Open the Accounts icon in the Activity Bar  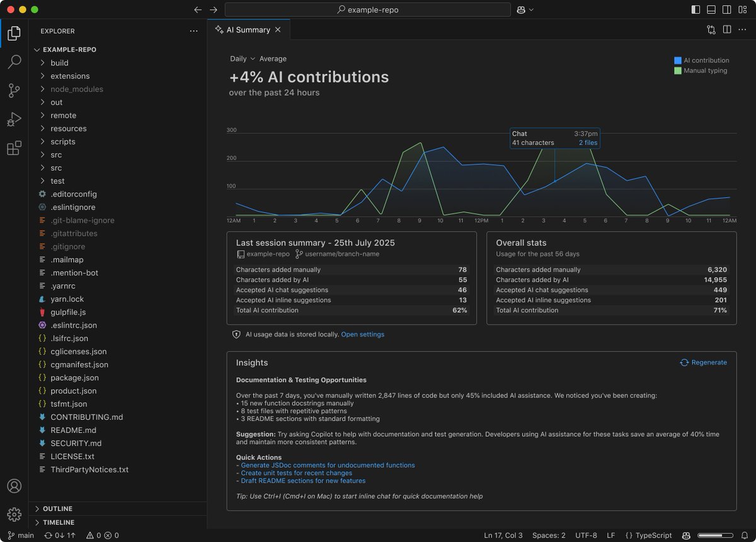pos(14,485)
